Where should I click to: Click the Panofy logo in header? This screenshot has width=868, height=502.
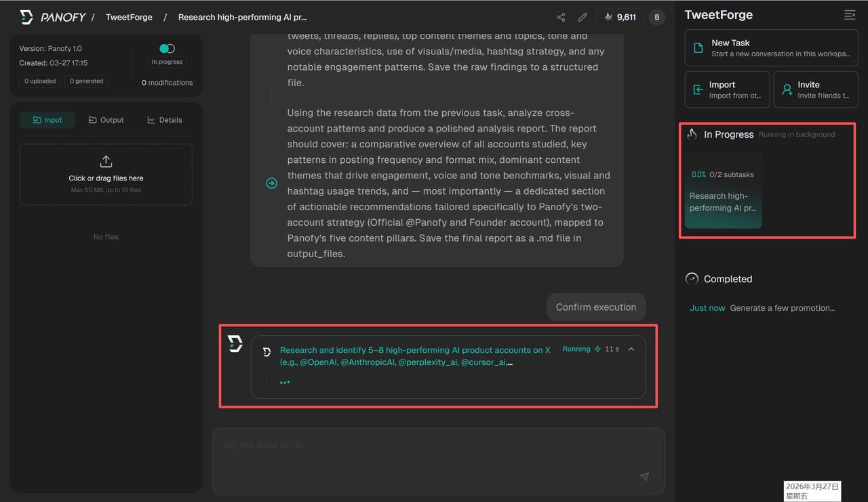53,17
